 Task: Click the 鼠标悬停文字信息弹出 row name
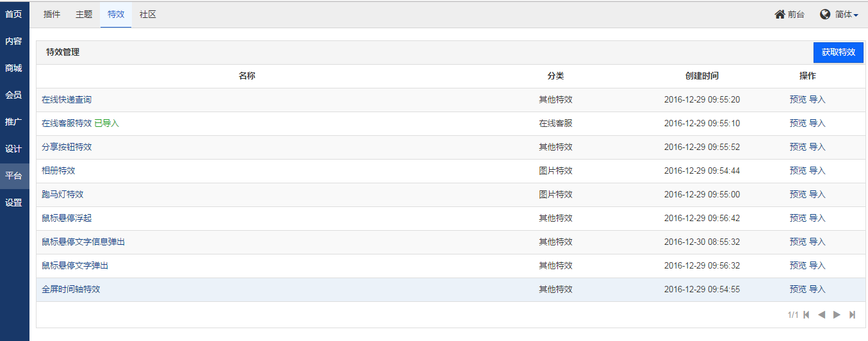(x=83, y=242)
